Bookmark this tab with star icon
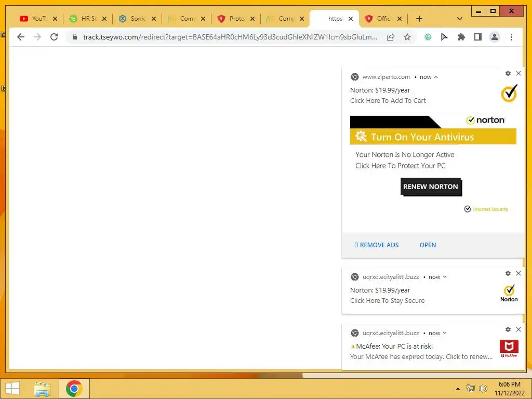 [x=407, y=37]
